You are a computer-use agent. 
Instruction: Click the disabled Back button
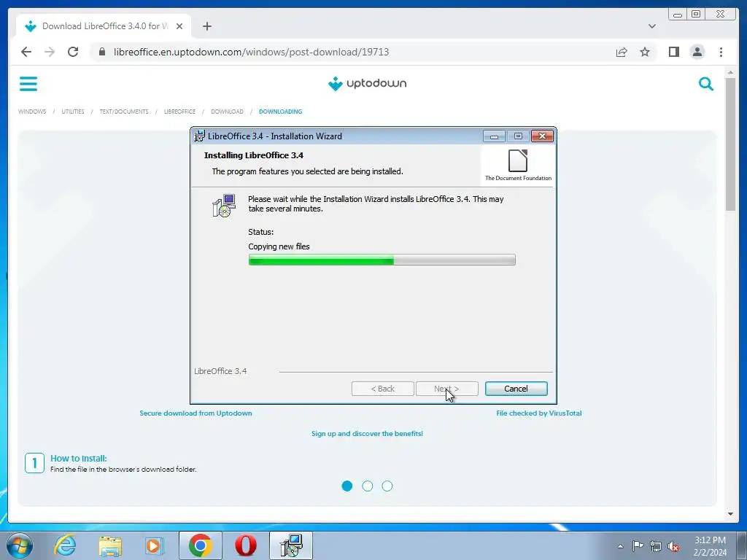pos(382,389)
